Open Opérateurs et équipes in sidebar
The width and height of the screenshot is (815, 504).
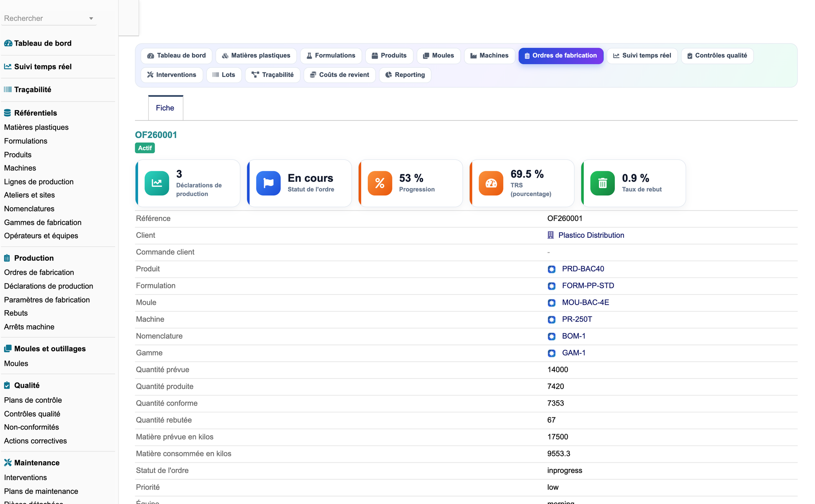41,236
